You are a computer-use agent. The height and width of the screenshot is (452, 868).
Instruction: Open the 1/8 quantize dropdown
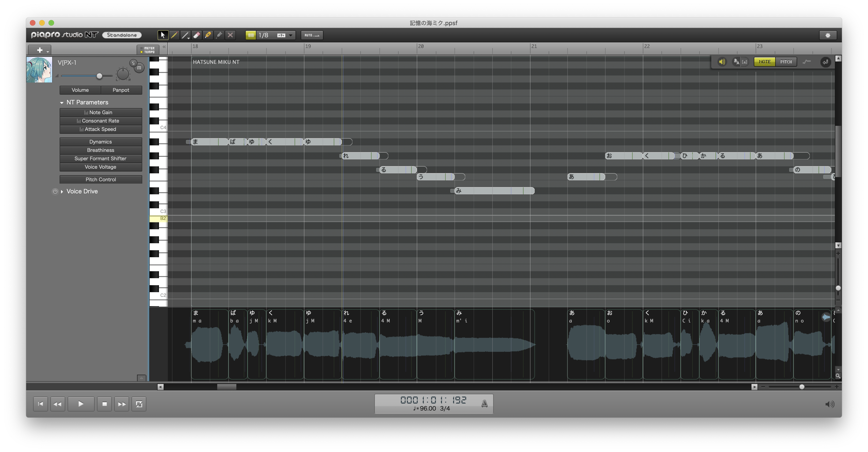pyautogui.click(x=290, y=35)
